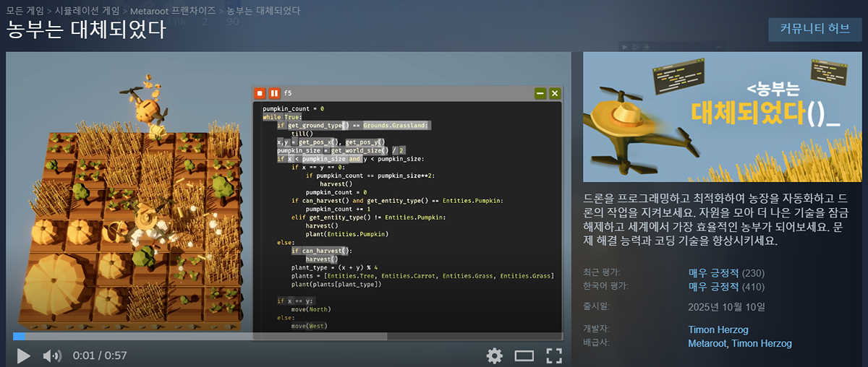Play the trailer video
Screen dimensions: 868x367
tap(23, 355)
